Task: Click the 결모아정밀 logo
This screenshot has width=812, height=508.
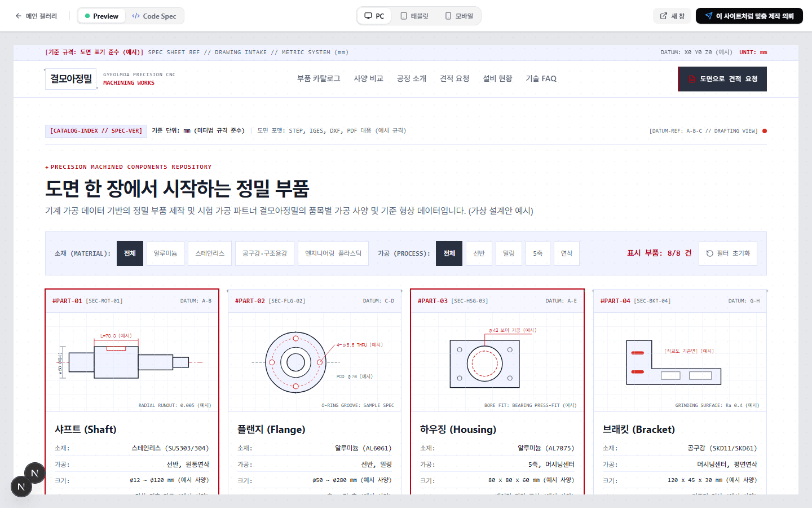Action: click(x=71, y=78)
